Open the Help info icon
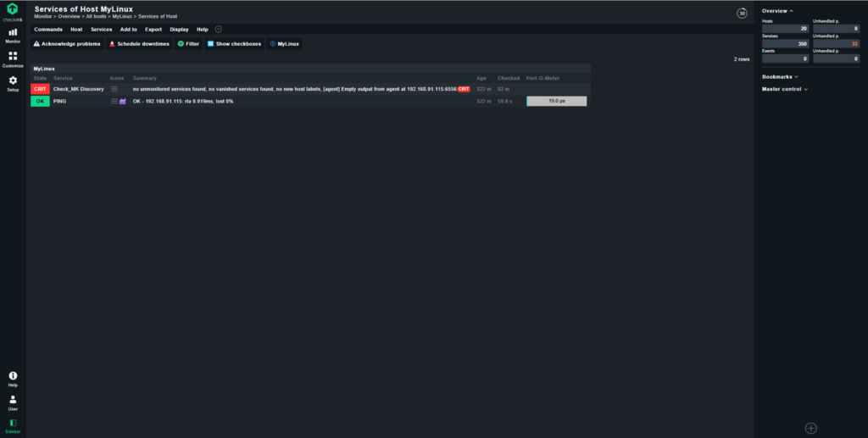The height and width of the screenshot is (438, 868). click(13, 379)
